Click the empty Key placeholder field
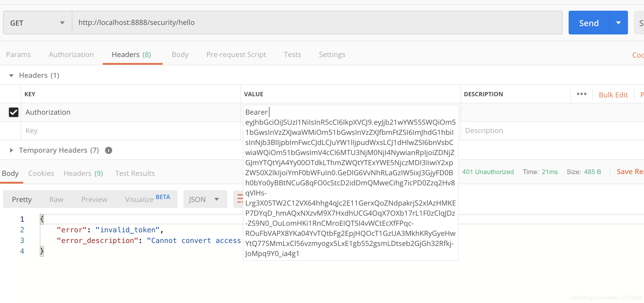 (131, 131)
